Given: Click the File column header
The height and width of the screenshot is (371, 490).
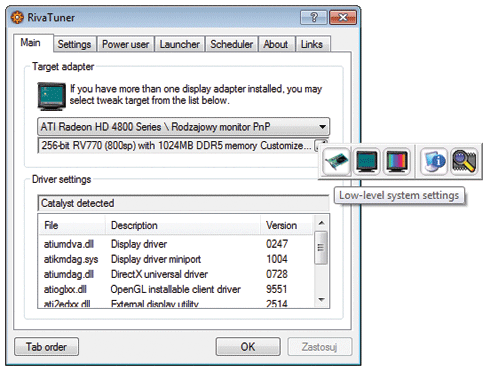Looking at the screenshot, I should point(72,225).
